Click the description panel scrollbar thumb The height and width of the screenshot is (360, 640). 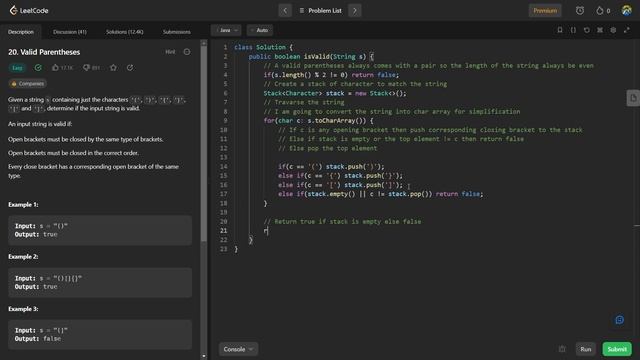pyautogui.click(x=204, y=144)
